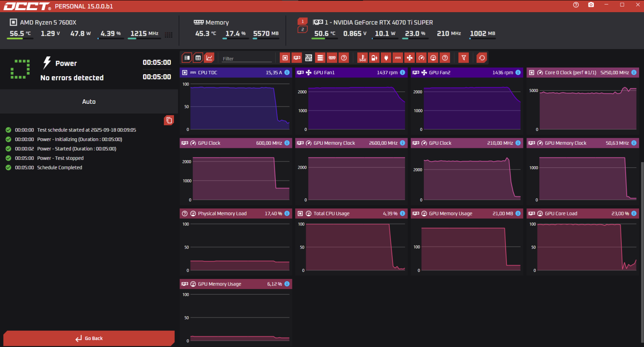Toggle current sensor type filter

pos(398,58)
